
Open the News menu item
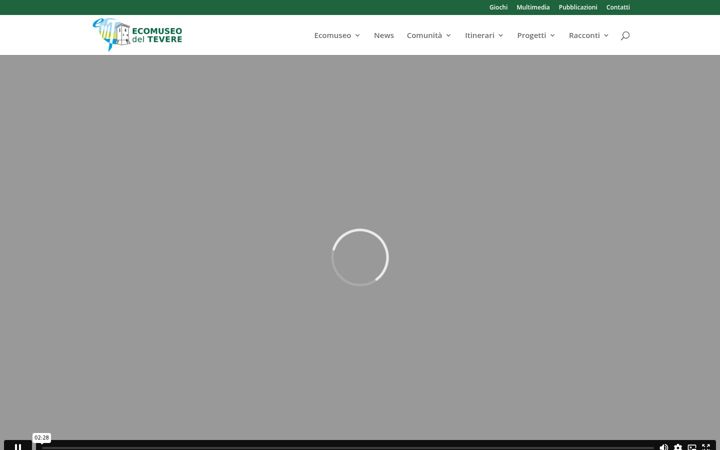(x=384, y=35)
